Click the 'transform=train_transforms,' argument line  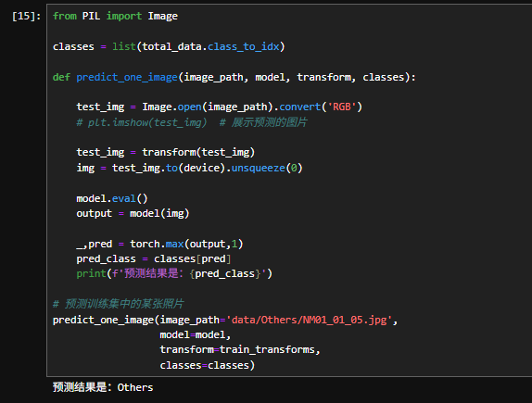click(x=240, y=350)
